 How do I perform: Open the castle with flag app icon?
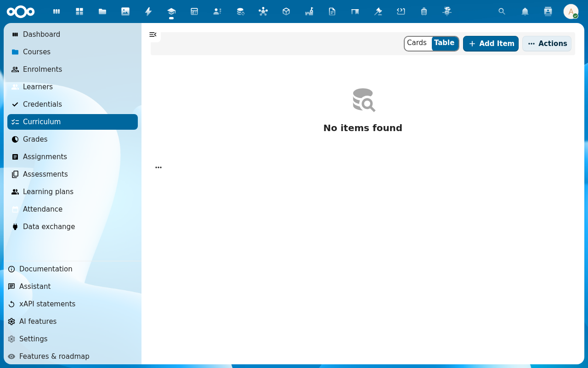tap(309, 11)
